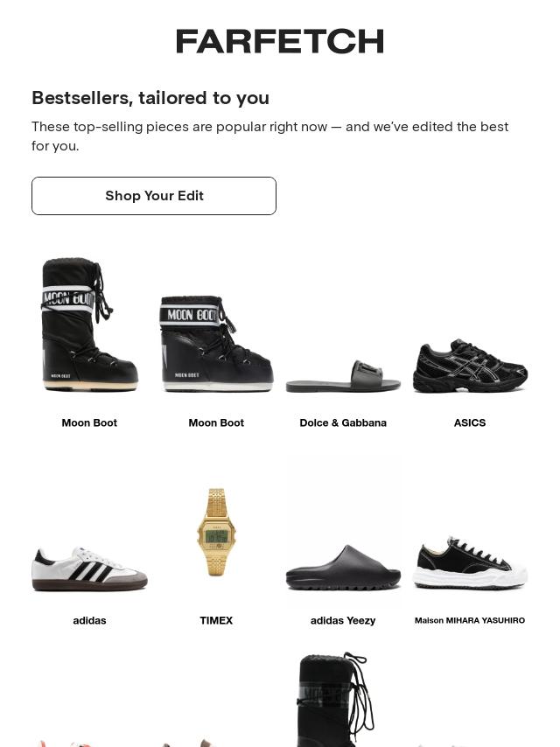Click the adidas striped sneaker image
The height and width of the screenshot is (747, 560).
point(89,569)
